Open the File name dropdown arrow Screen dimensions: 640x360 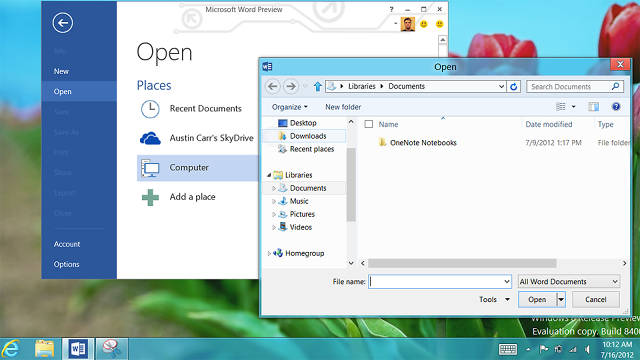pos(507,281)
